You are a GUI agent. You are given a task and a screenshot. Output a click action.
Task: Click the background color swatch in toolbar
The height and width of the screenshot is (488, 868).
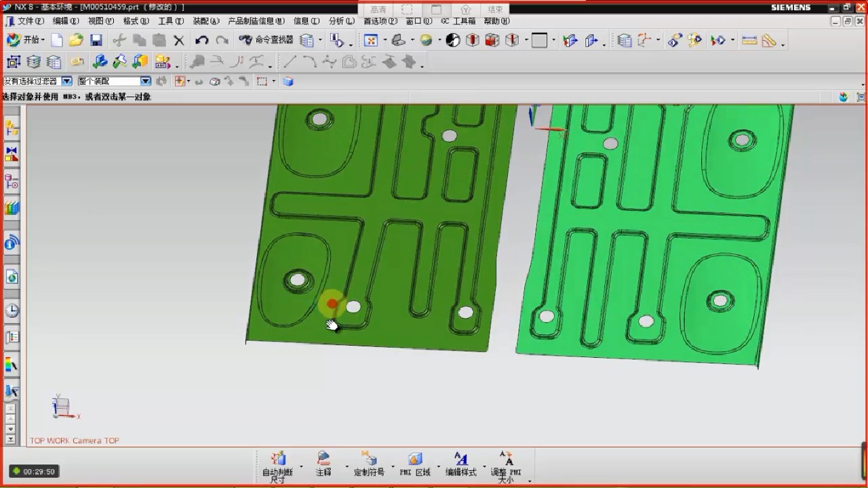coord(539,41)
